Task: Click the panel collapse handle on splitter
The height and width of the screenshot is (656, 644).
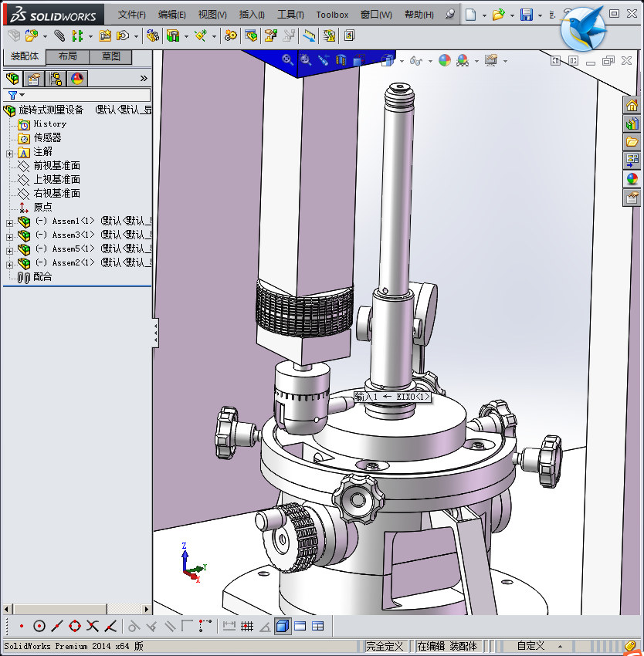Action: (155, 333)
